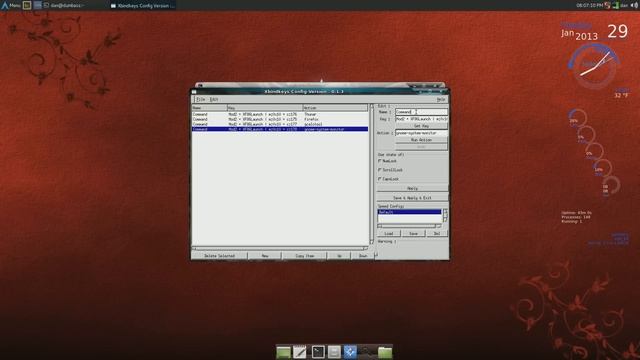The height and width of the screenshot is (360, 640).
Task: Click the Up button below the list
Action: point(339,256)
